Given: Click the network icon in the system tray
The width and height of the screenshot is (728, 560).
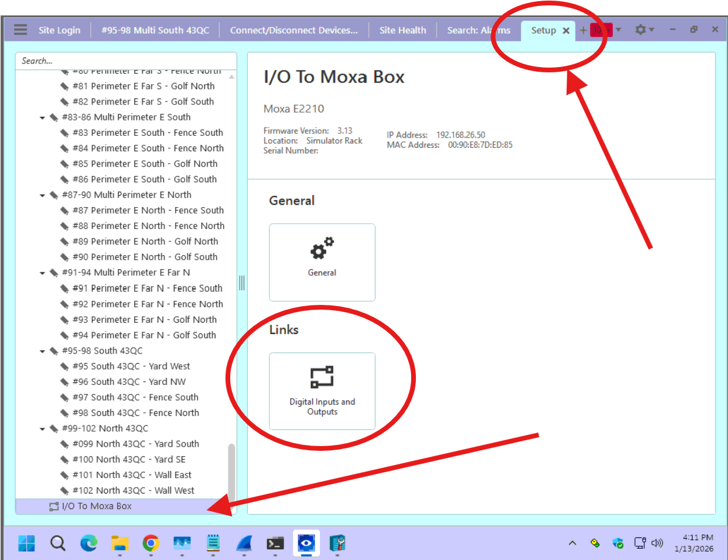Looking at the screenshot, I should tap(640, 543).
